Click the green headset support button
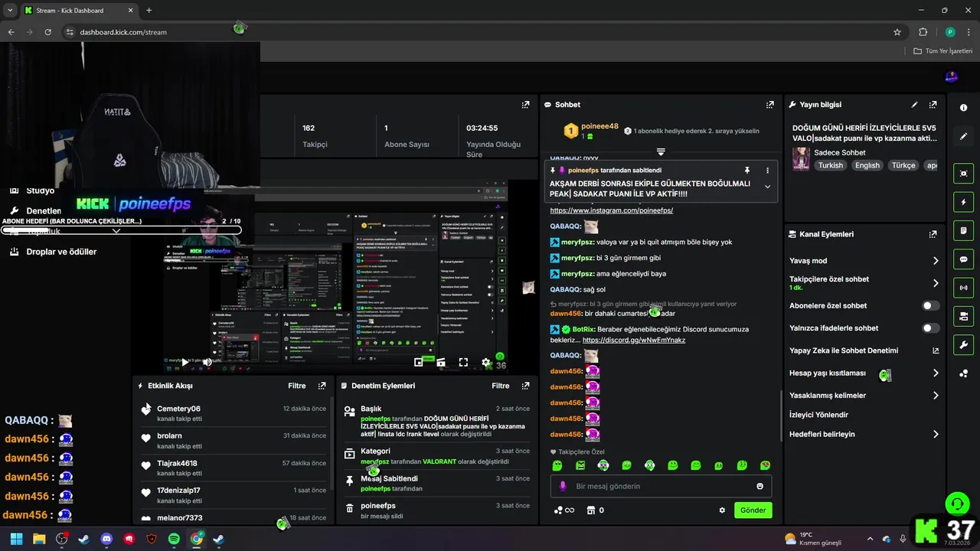This screenshot has height=551, width=980. (x=957, y=504)
